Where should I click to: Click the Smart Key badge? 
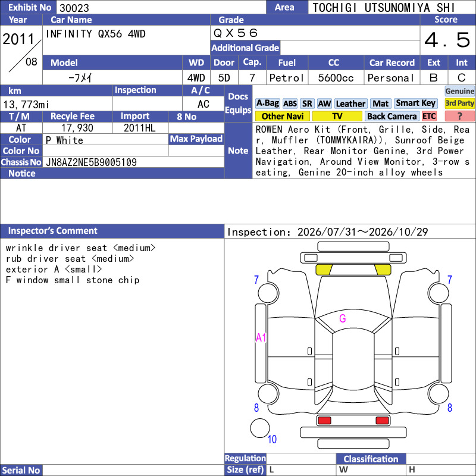415,103
